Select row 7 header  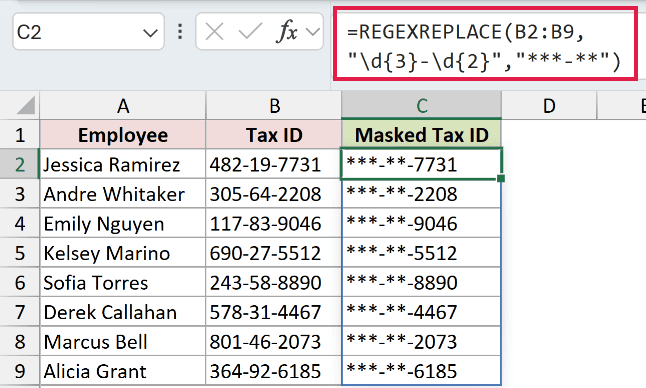pyautogui.click(x=20, y=312)
